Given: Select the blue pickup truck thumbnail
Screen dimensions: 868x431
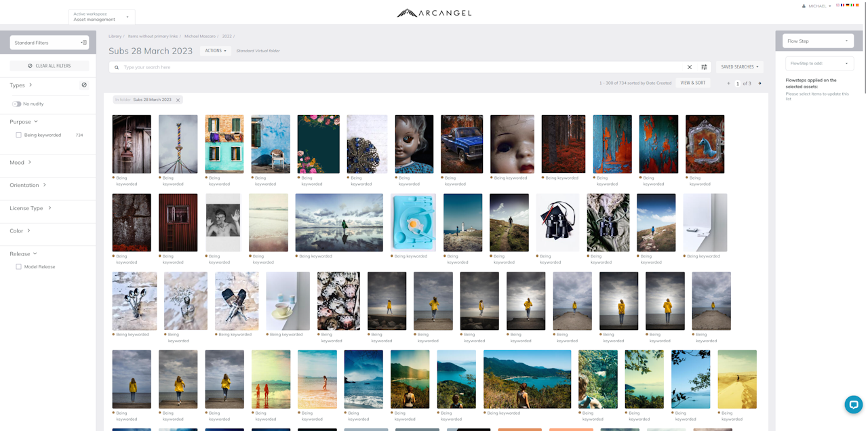Looking at the screenshot, I should pyautogui.click(x=461, y=144).
